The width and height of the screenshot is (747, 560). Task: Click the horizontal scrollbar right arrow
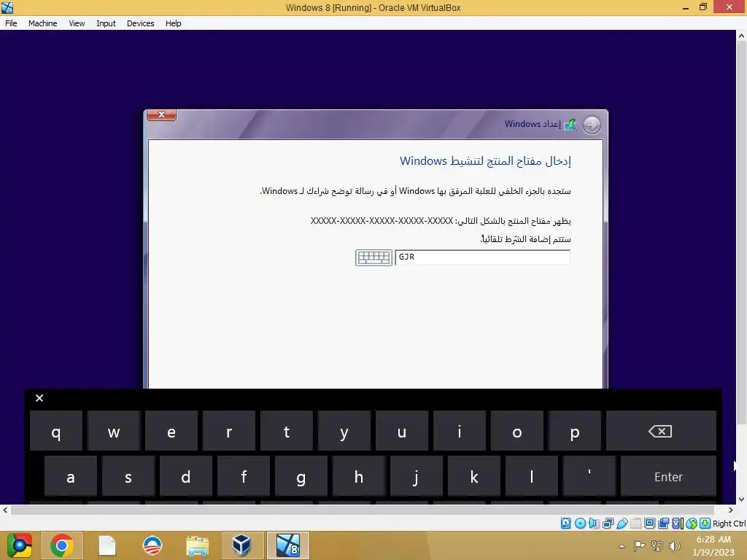point(731,510)
